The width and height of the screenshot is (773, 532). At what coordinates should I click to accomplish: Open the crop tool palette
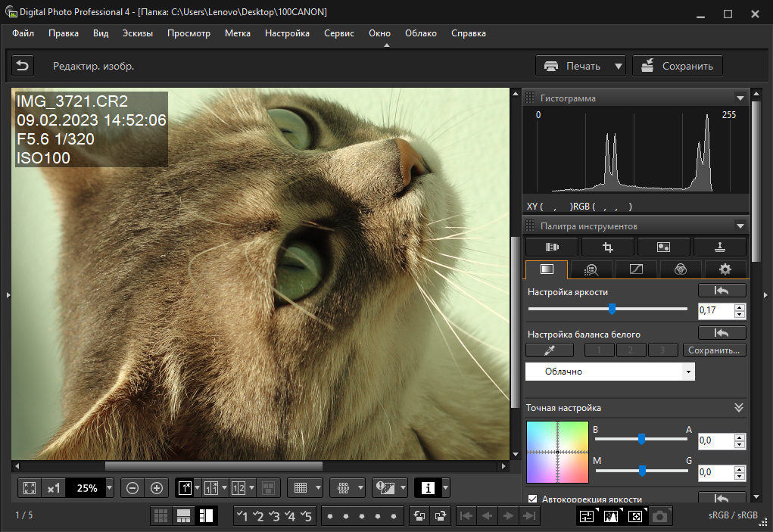(607, 247)
